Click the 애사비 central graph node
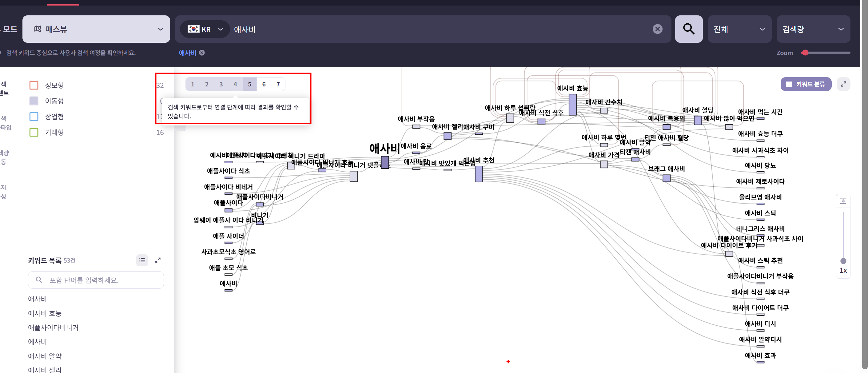This screenshot has height=373, width=868. [x=385, y=162]
